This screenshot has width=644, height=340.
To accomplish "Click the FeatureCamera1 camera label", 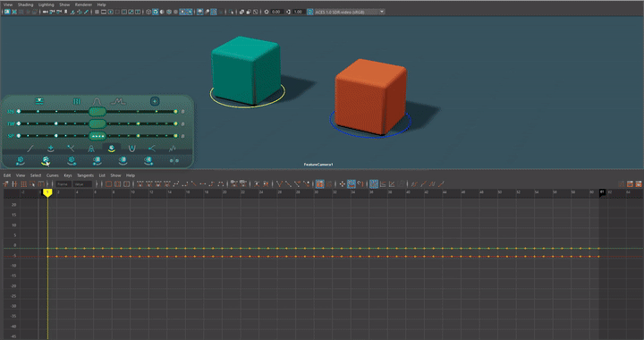I will (318, 165).
